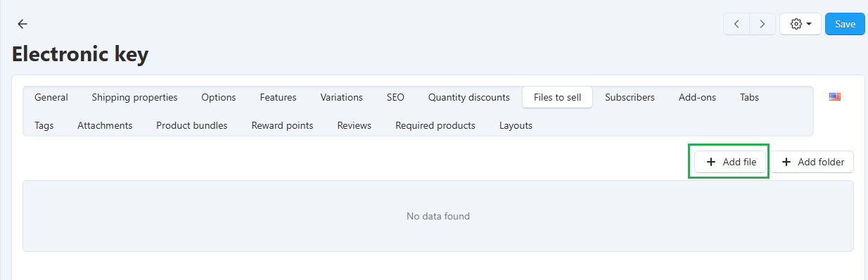Screen dimensions: 868x280
Task: Open the gear settings dropdown
Action: (x=800, y=24)
